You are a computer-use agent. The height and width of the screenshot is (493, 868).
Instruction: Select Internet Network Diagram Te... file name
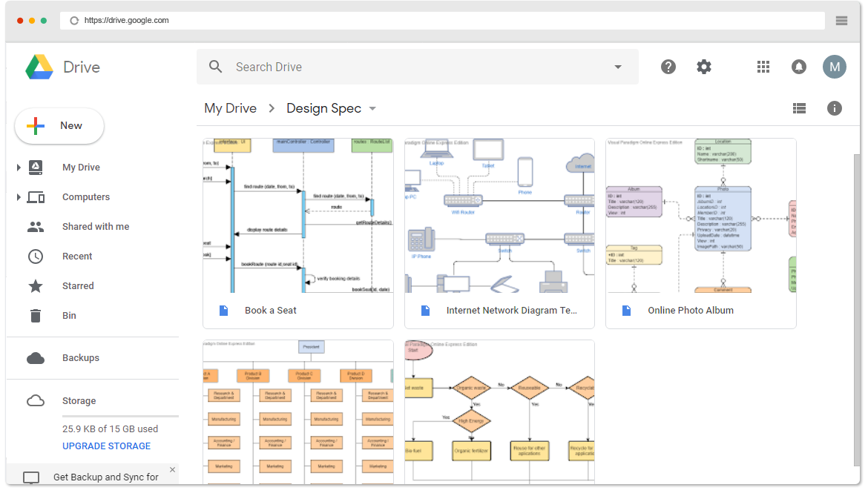coord(511,311)
